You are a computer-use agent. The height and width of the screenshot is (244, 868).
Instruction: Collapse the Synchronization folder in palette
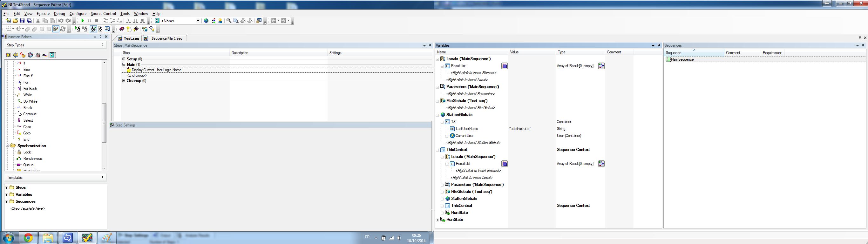[x=7, y=146]
